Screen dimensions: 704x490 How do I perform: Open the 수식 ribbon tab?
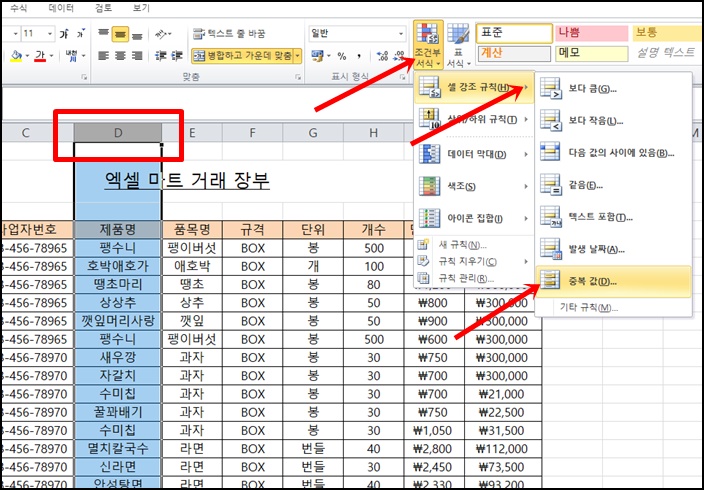tap(19, 8)
